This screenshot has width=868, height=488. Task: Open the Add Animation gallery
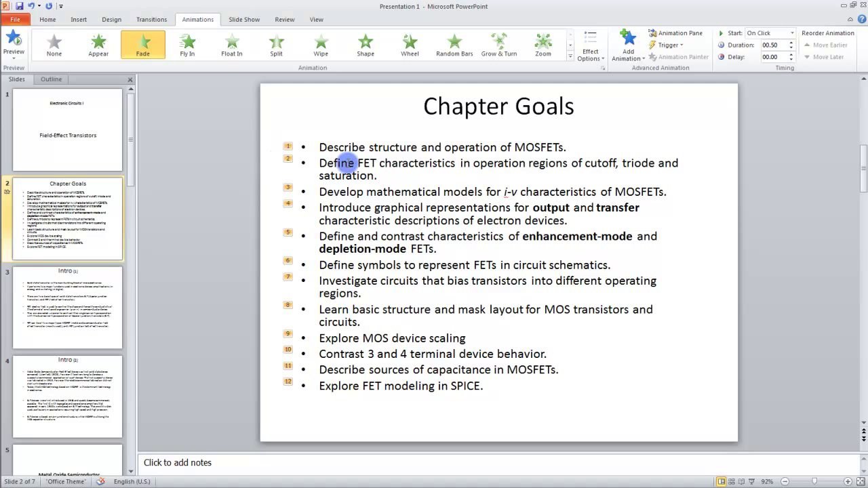coord(628,45)
